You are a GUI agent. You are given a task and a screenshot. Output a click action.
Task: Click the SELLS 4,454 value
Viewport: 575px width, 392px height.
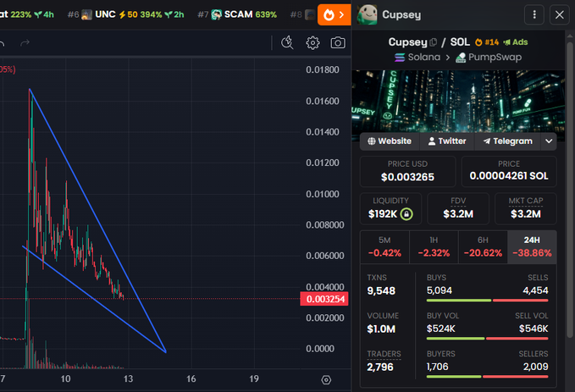pyautogui.click(x=535, y=290)
